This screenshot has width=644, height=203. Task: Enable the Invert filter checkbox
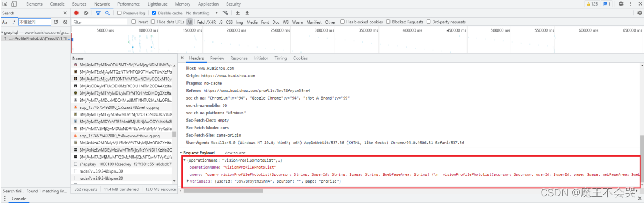tap(133, 22)
